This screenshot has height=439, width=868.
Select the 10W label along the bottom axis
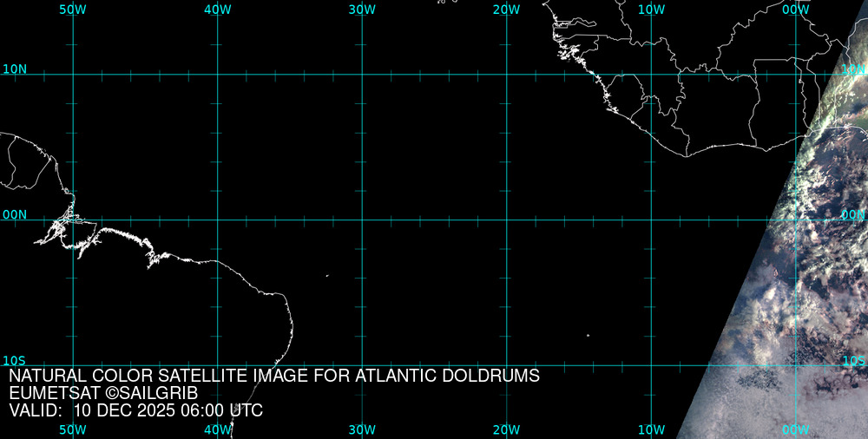[x=651, y=429]
